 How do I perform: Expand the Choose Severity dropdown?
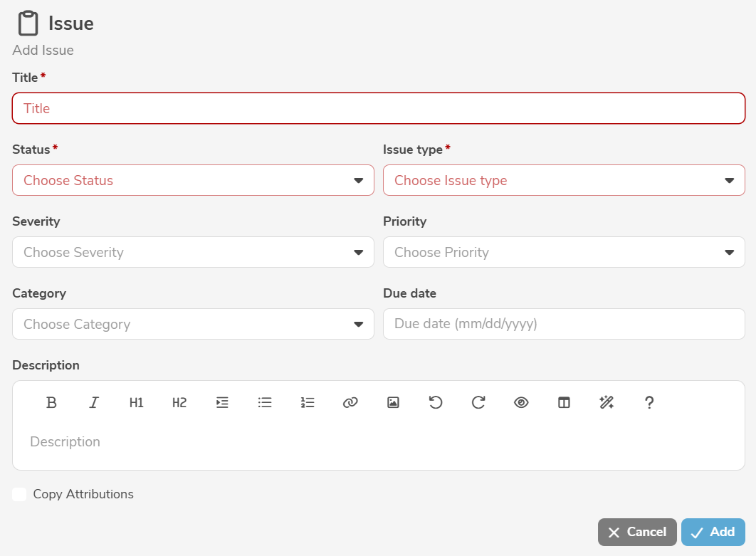tap(193, 252)
